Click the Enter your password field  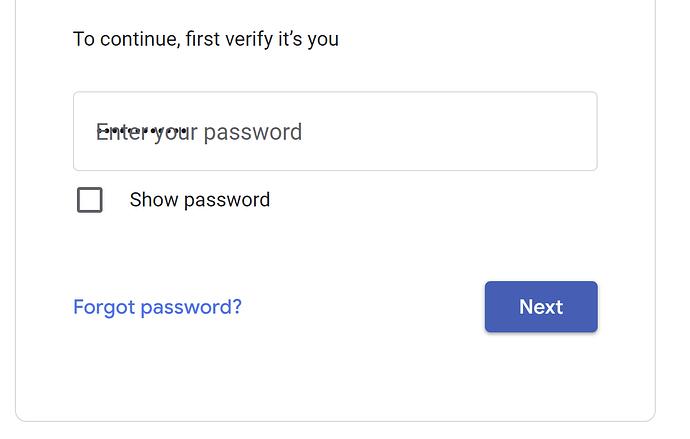coord(335,132)
